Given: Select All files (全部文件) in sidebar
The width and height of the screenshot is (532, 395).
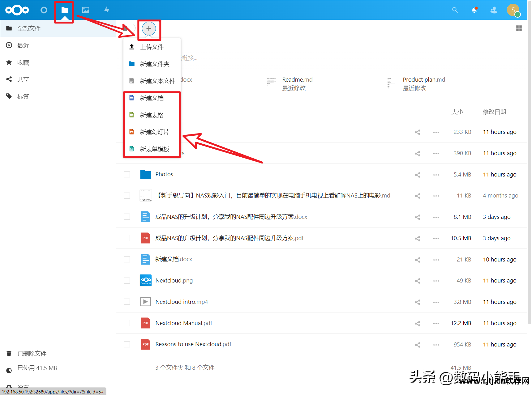Looking at the screenshot, I should coord(58,28).
